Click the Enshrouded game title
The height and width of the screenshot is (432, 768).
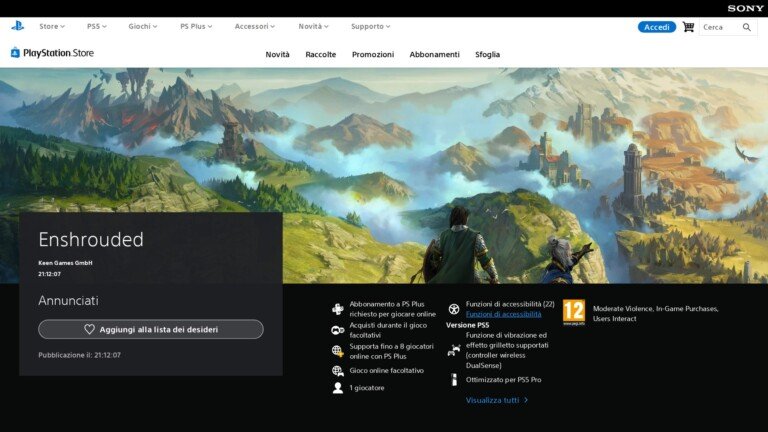pos(91,240)
